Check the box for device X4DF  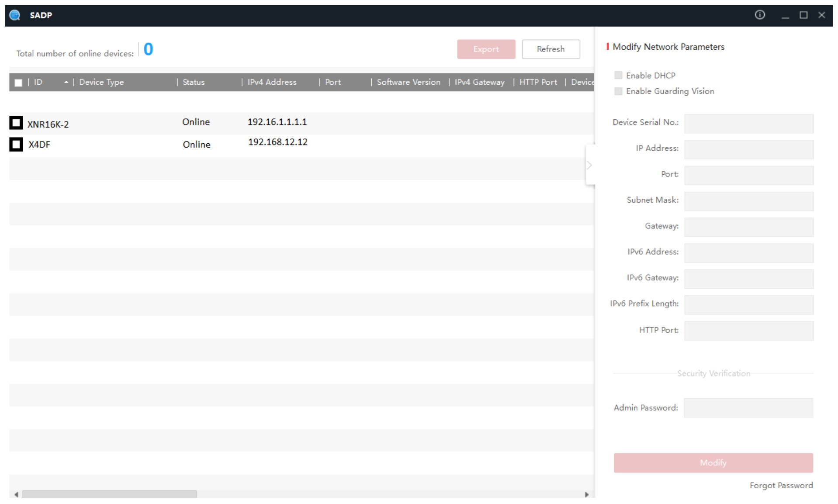(16, 144)
